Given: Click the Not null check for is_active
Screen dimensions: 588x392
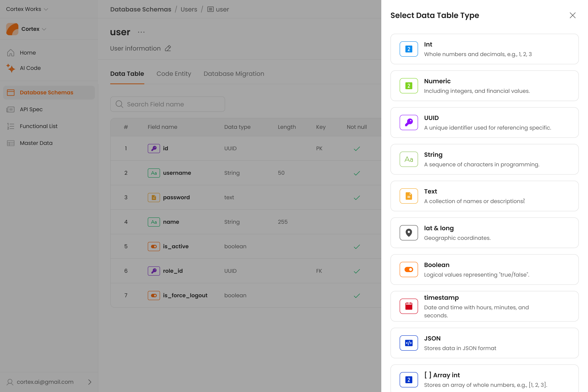Looking at the screenshot, I should click(357, 247).
